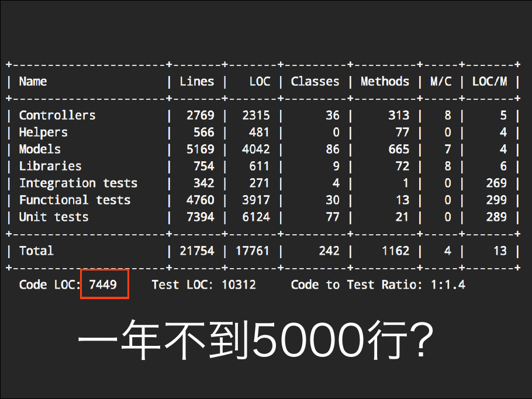Select the Models row label
532x399 pixels.
40,150
